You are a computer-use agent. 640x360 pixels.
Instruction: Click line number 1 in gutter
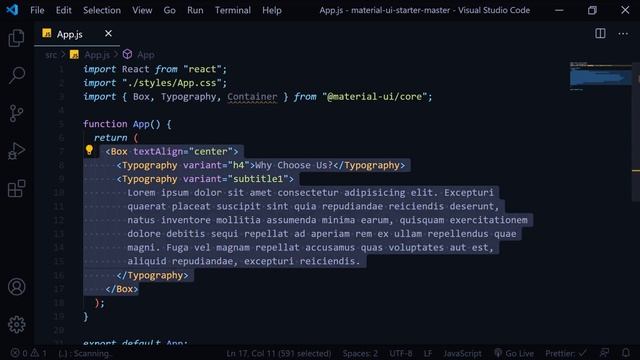click(x=61, y=69)
